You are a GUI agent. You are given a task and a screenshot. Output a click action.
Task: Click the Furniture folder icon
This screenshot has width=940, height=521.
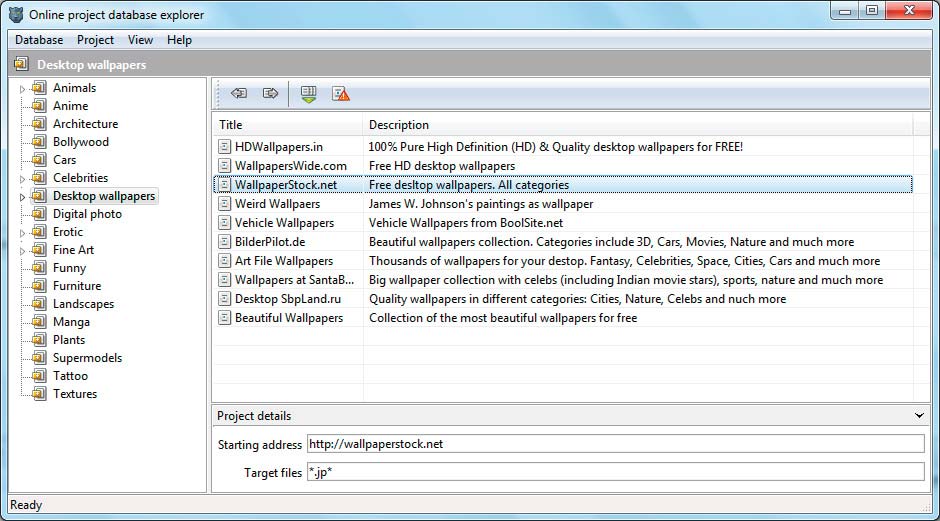(39, 285)
